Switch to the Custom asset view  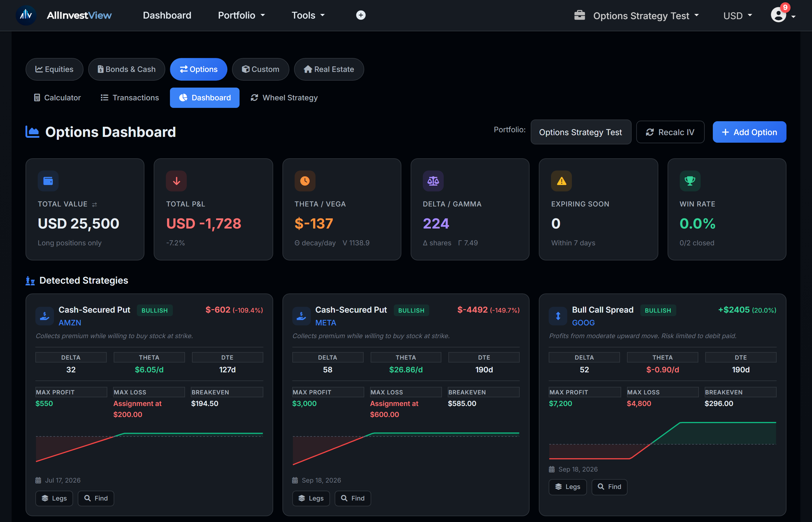click(x=261, y=69)
